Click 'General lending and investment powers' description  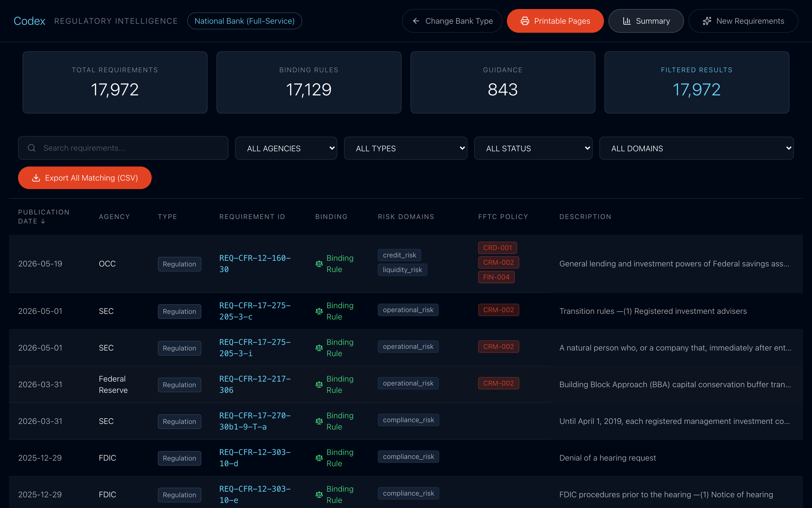coord(674,264)
